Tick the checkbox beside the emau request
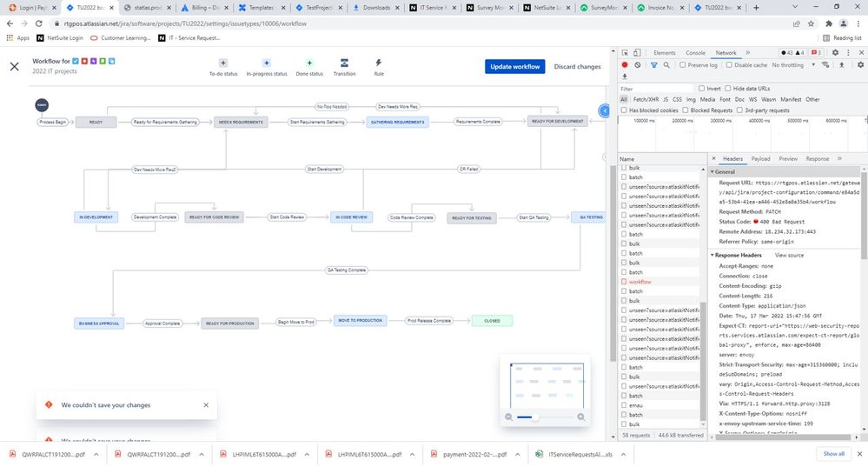This screenshot has height=467, width=868. [x=624, y=405]
